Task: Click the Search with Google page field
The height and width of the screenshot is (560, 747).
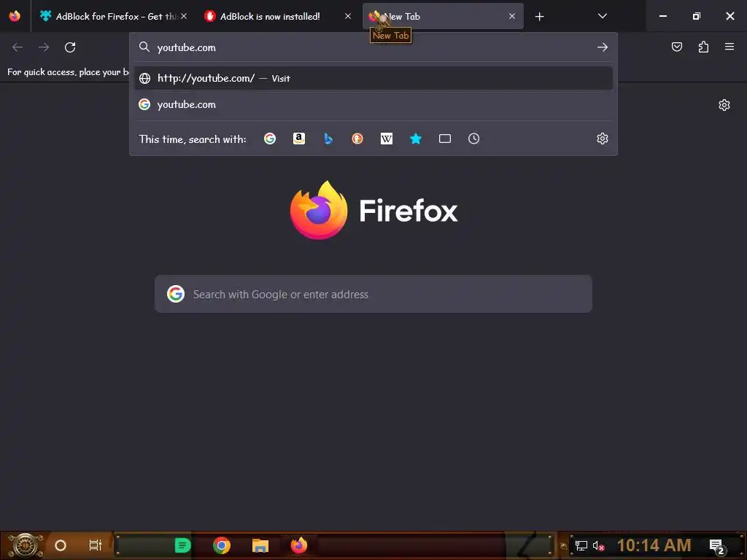Action: click(373, 294)
